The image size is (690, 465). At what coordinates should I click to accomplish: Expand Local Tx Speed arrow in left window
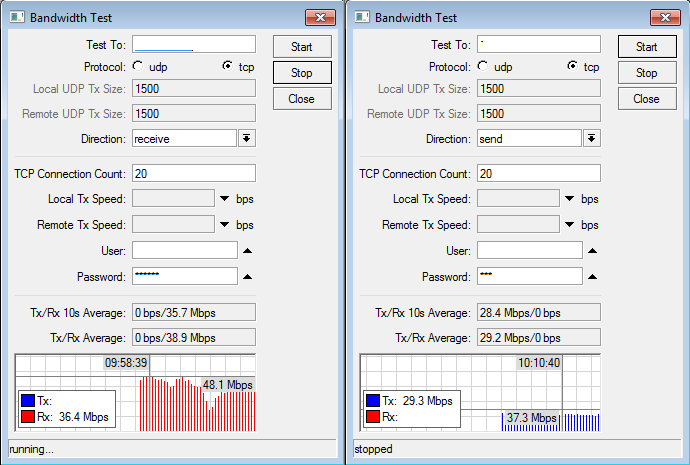pyautogui.click(x=224, y=199)
